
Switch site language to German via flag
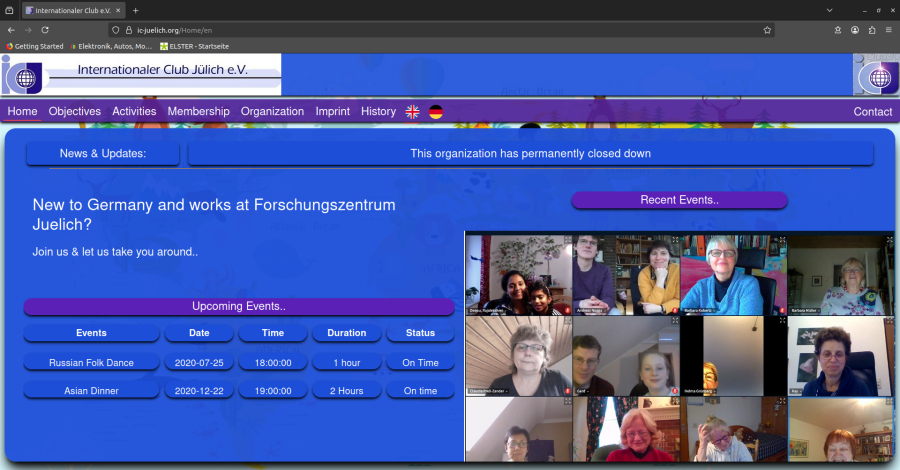point(436,112)
